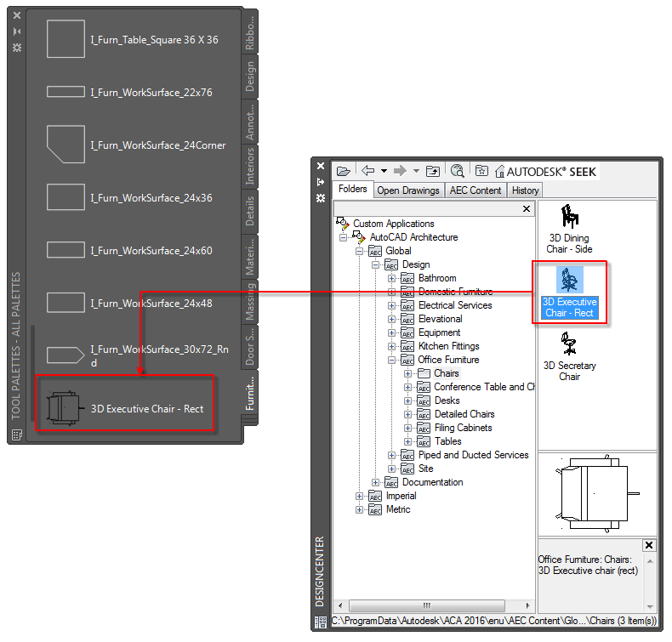This screenshot has height=642, width=672.
Task: Select the 3D Dining Chair - Side item
Action: [569, 229]
